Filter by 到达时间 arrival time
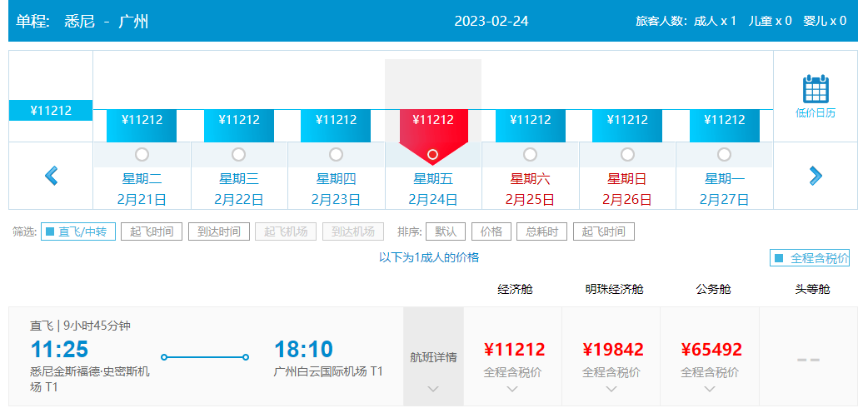The height and width of the screenshot is (413, 868). coord(218,231)
